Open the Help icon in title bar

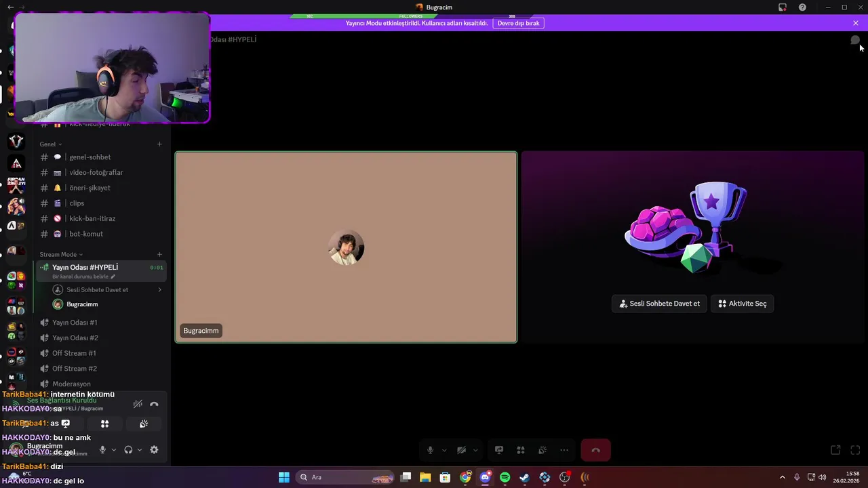coord(802,7)
